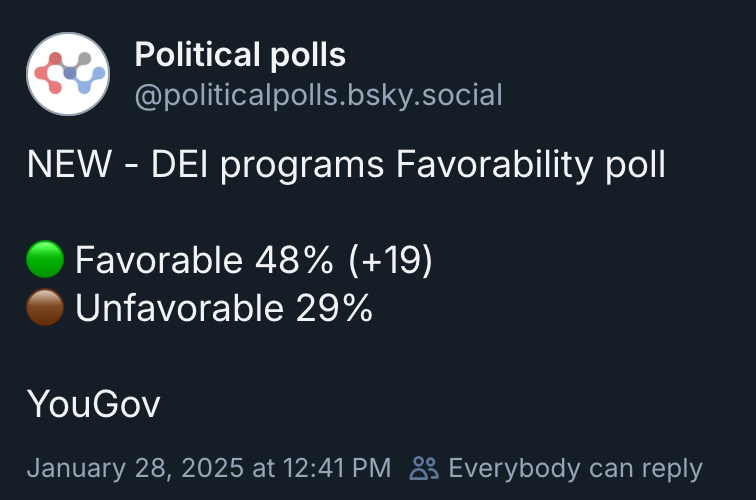This screenshot has height=500, width=756.
Task: Open the Everybody can reply settings label
Action: [x=575, y=469]
